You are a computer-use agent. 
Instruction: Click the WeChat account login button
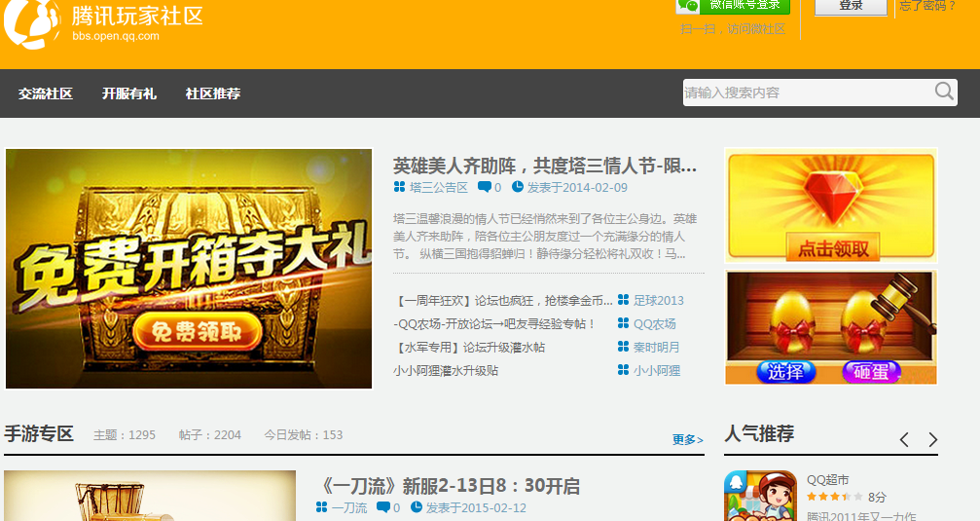click(733, 6)
